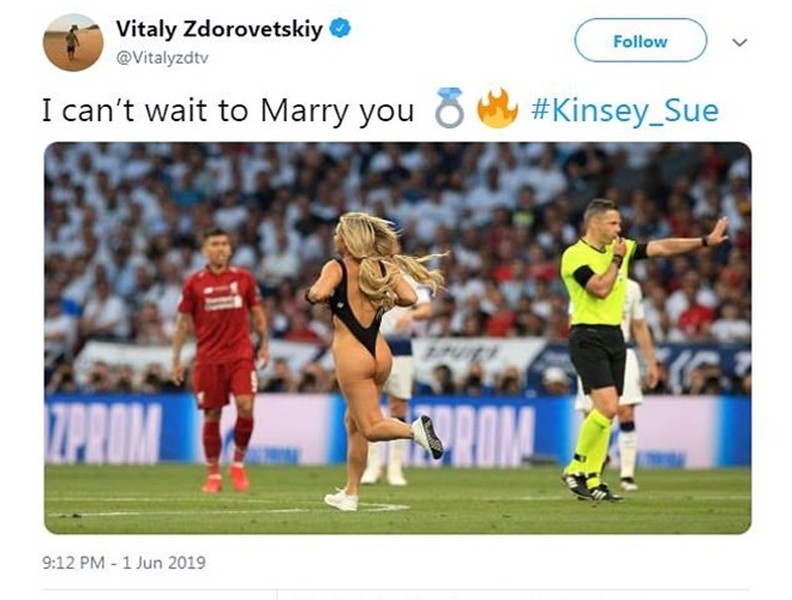The height and width of the screenshot is (600, 792).
Task: Click the ring emoji in the tweet
Action: point(449,107)
